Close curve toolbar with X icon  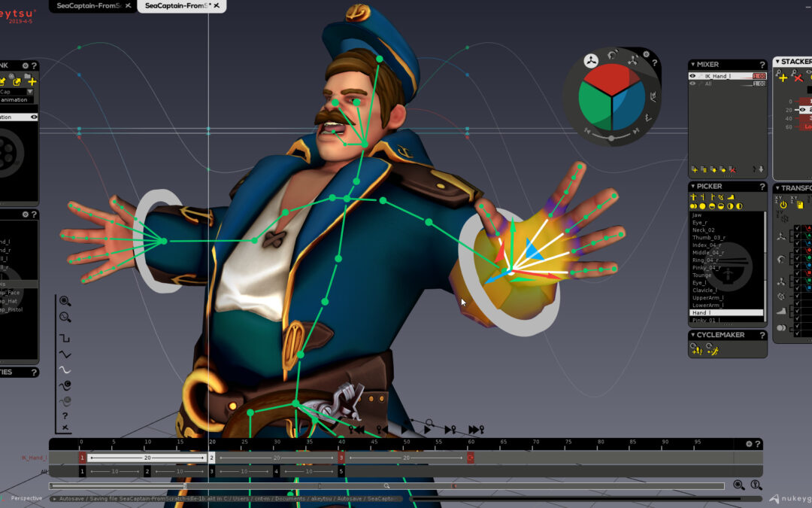pos(65,427)
